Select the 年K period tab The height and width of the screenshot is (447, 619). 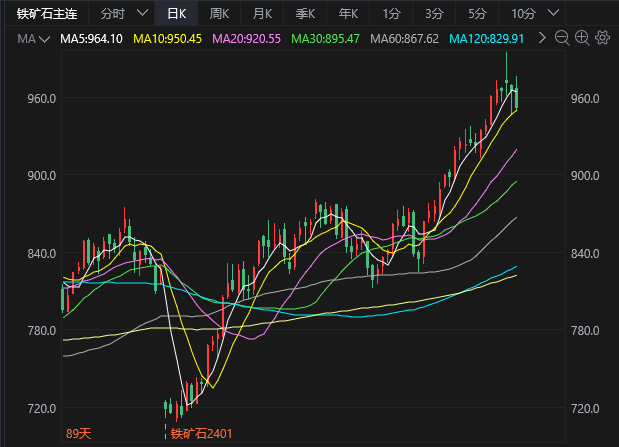pos(348,14)
